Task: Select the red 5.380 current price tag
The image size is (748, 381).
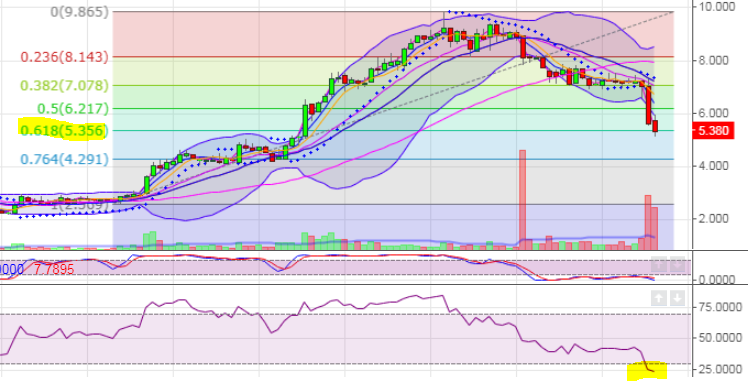Action: [714, 131]
